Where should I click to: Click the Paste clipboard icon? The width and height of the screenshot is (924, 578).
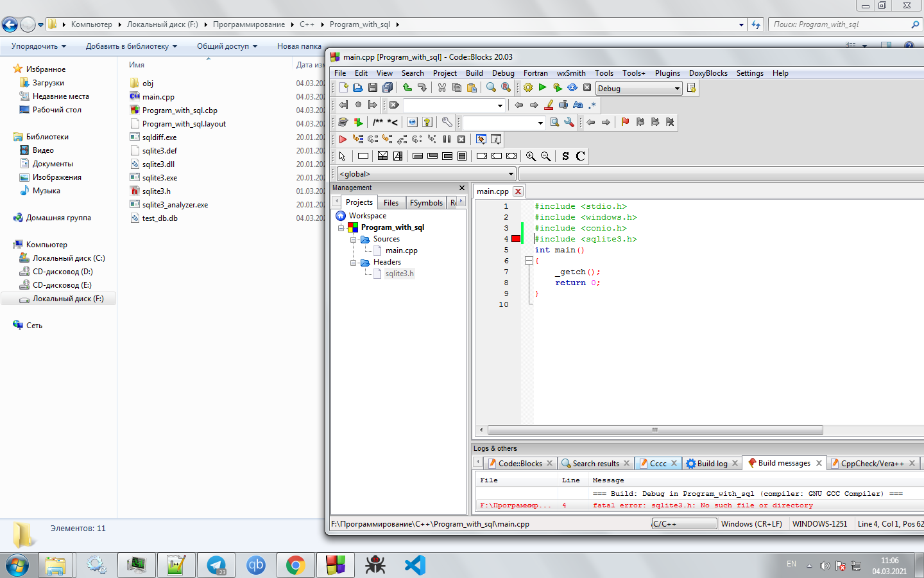click(472, 88)
